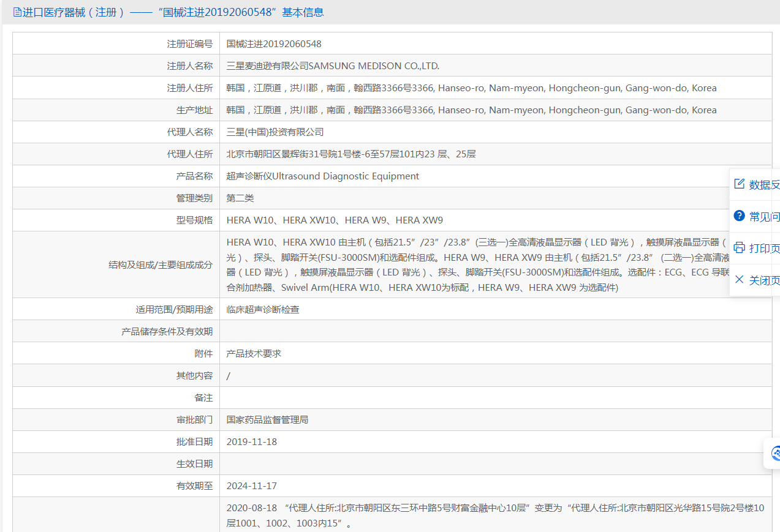Click 型号规格 label cell
This screenshot has height=532, width=780.
click(116, 220)
